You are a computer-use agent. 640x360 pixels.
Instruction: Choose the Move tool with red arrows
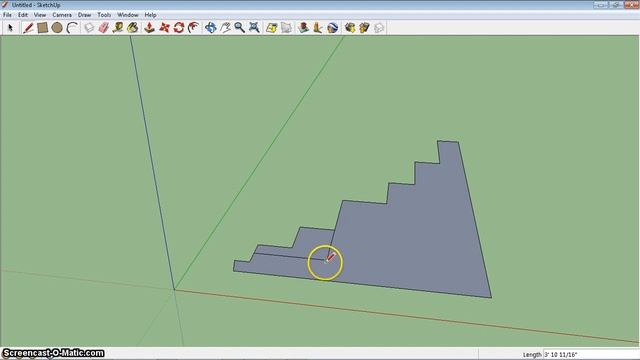[x=164, y=28]
